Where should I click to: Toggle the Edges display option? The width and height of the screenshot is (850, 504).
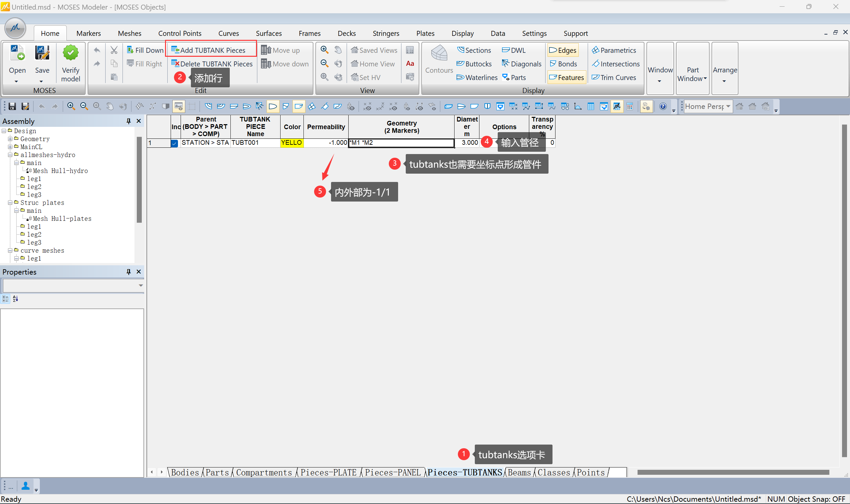click(562, 50)
